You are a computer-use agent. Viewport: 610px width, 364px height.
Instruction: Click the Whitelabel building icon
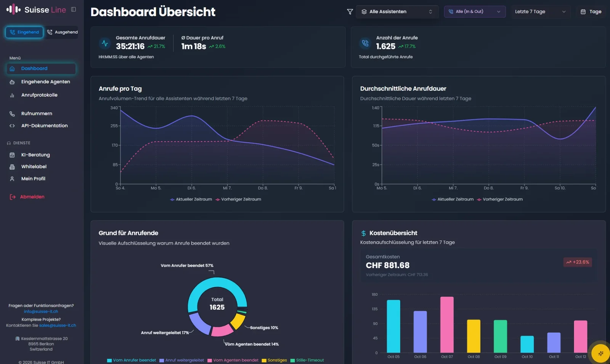point(12,167)
